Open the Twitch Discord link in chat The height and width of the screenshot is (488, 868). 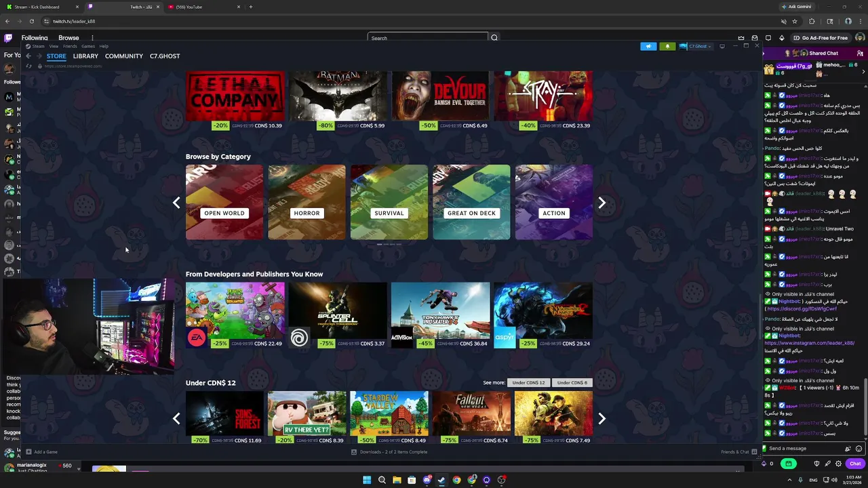point(802,309)
